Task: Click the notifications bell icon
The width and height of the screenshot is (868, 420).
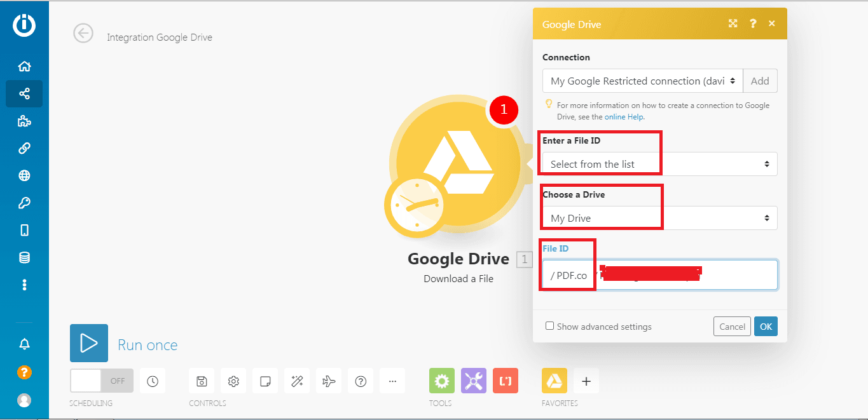Action: pyautogui.click(x=24, y=344)
